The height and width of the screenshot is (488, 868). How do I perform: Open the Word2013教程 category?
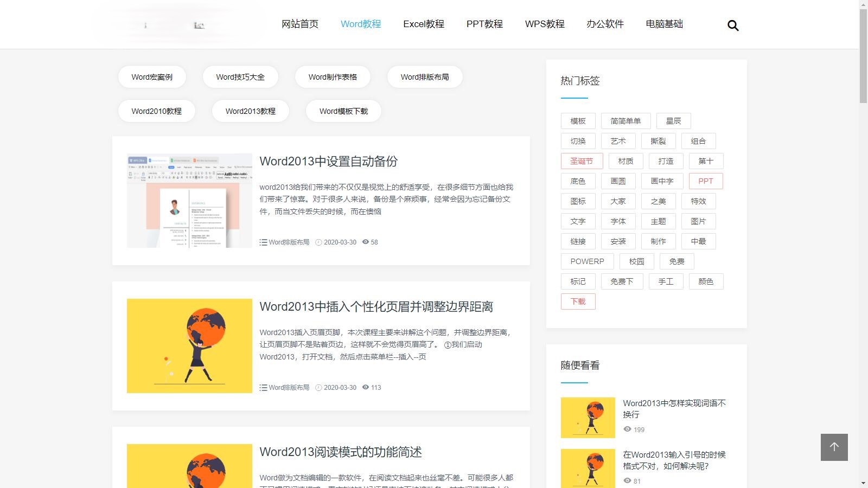click(250, 111)
